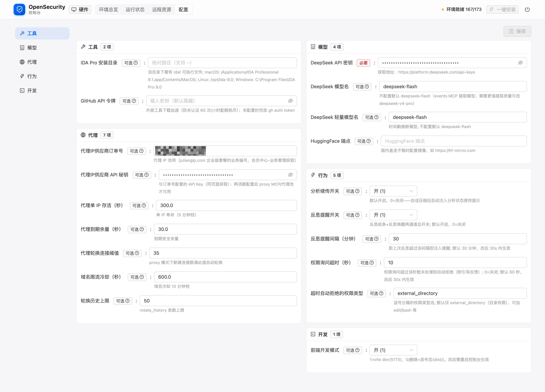The height and width of the screenshot is (392, 545).
Task: Click help icon beside GitHub API 令牌
Action: [134, 101]
